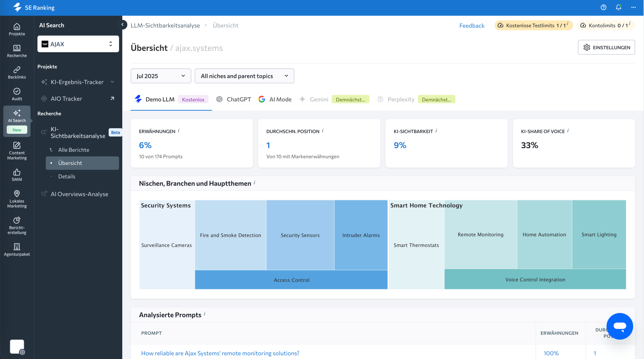This screenshot has width=644, height=359.
Task: Open AI Overviews-Analyse
Action: pos(79,194)
